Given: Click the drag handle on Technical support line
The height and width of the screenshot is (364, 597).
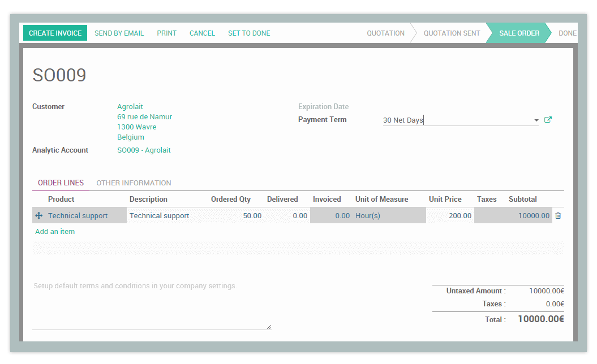Looking at the screenshot, I should 38,215.
